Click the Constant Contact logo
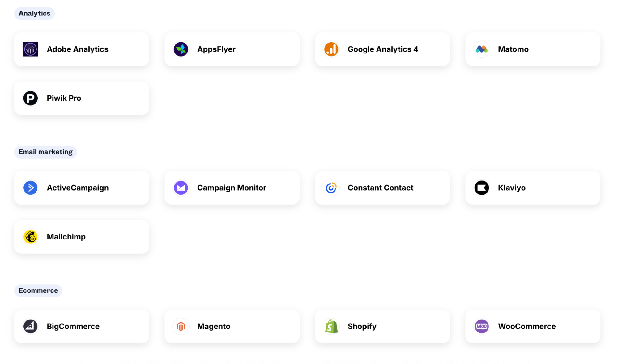618x364 pixels. (331, 188)
